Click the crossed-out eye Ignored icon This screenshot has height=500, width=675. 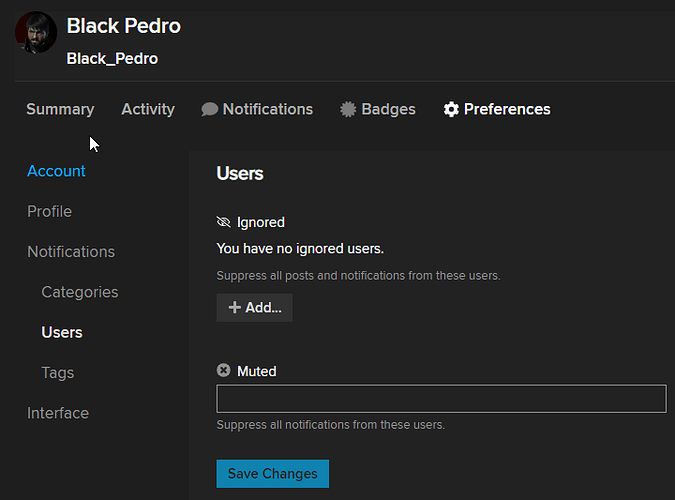223,222
